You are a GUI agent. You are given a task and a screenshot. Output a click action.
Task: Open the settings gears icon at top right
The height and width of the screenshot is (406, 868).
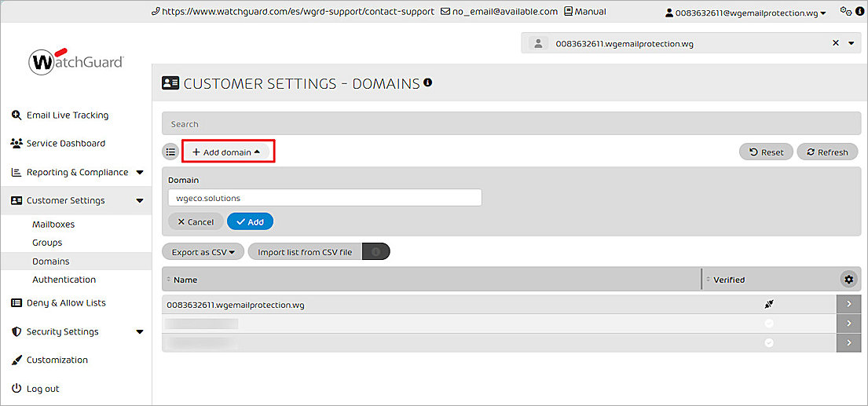845,11
